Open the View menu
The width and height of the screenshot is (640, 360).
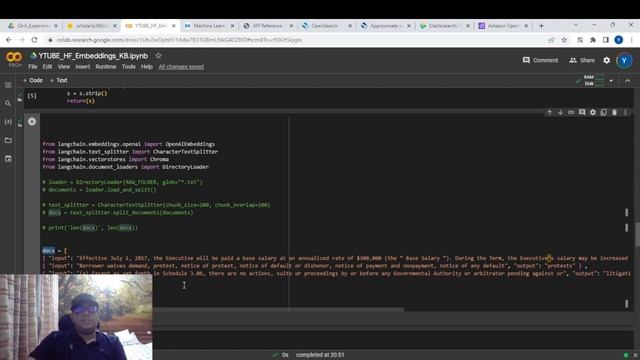pos(63,67)
